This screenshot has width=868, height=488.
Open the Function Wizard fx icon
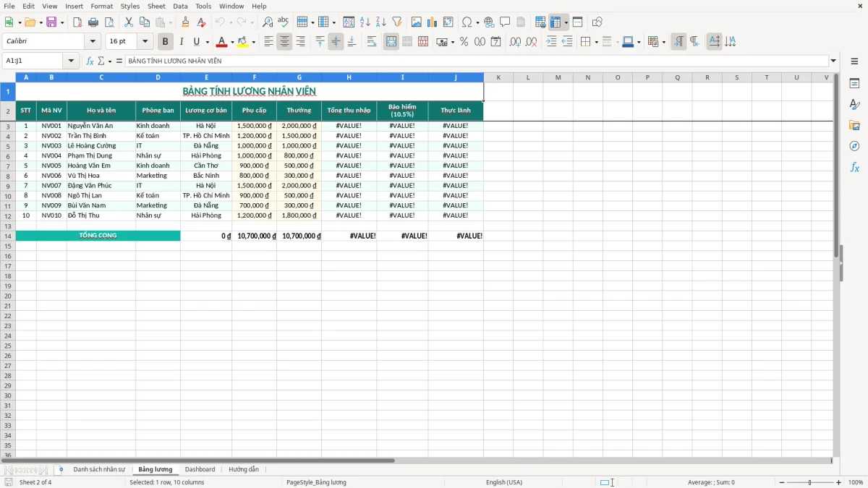click(x=90, y=61)
